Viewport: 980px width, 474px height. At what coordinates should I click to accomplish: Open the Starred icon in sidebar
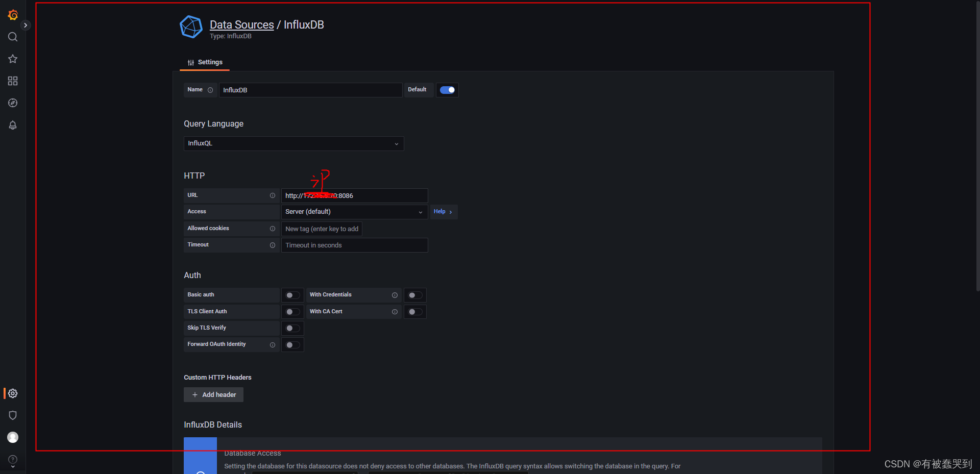coord(13,59)
